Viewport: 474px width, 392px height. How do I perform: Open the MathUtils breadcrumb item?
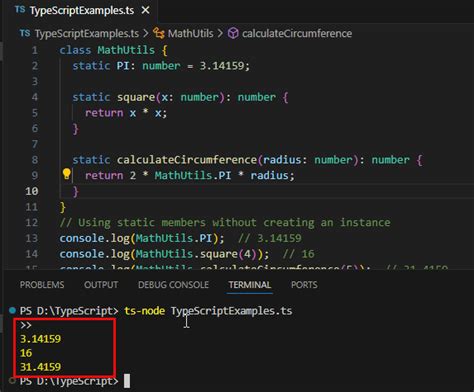(190, 33)
